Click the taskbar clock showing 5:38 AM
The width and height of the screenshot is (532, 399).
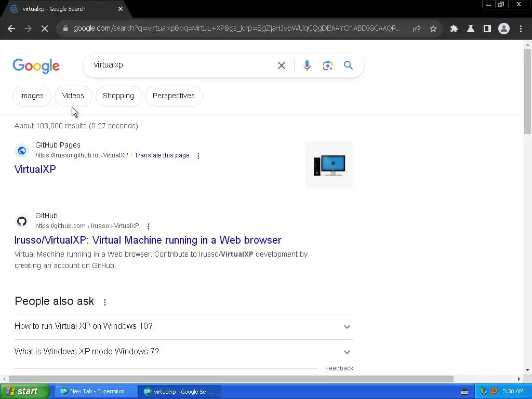513,392
